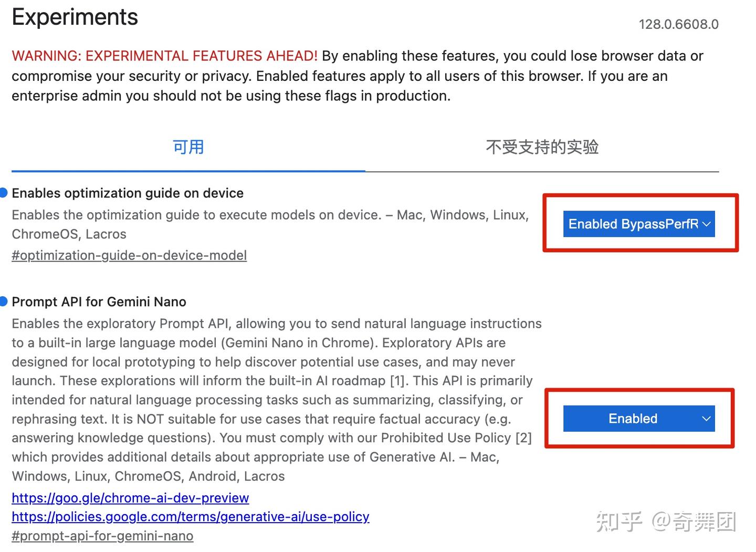Click the Experiments page heading
Screen dimensions: 756x552
tap(75, 17)
